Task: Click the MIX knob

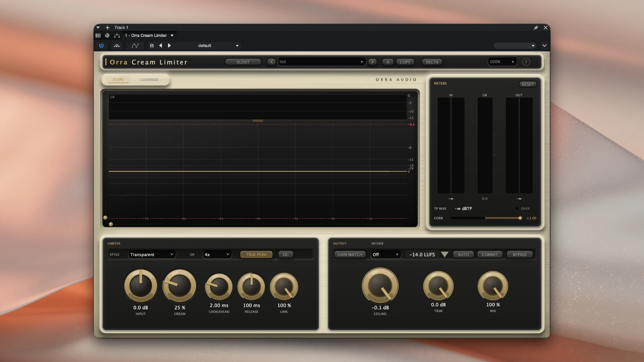Action: point(493,286)
